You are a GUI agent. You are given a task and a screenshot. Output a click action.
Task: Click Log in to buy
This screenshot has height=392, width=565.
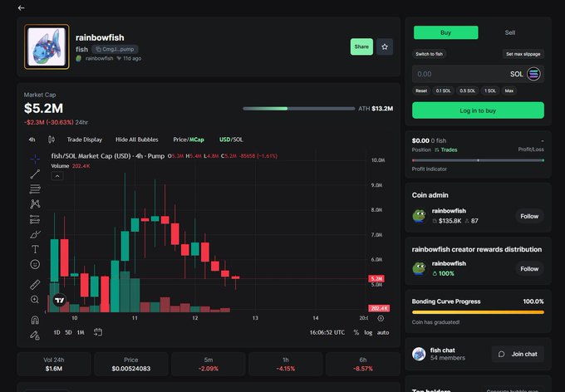coord(478,110)
